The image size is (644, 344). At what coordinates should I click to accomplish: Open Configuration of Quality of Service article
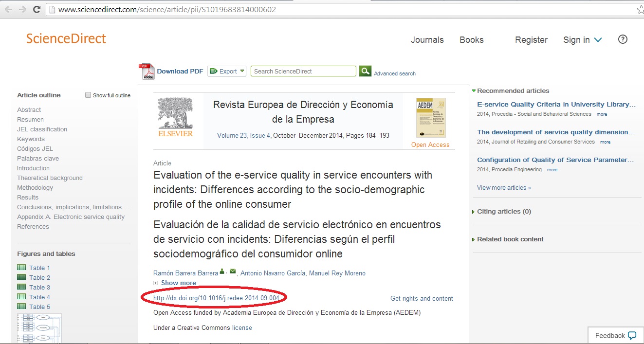click(555, 160)
